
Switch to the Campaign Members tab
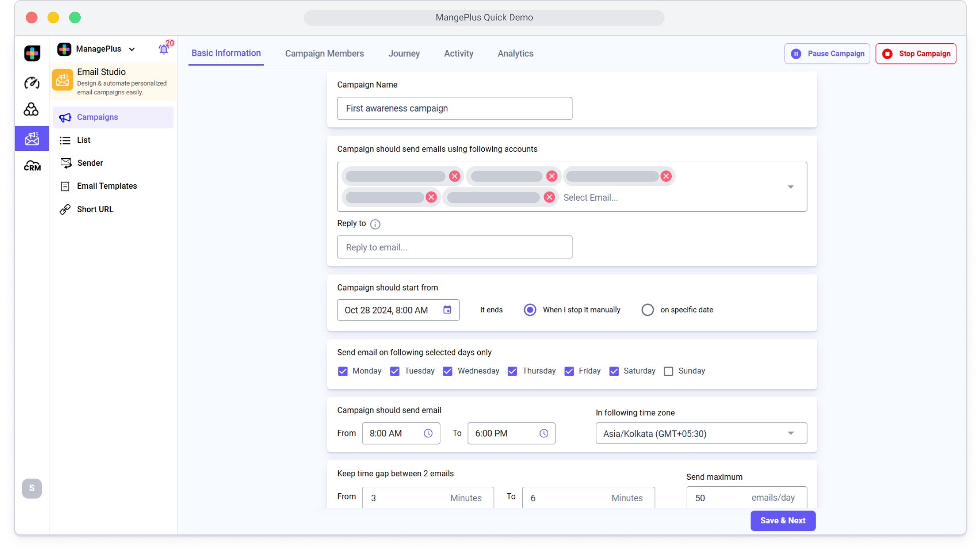point(324,53)
